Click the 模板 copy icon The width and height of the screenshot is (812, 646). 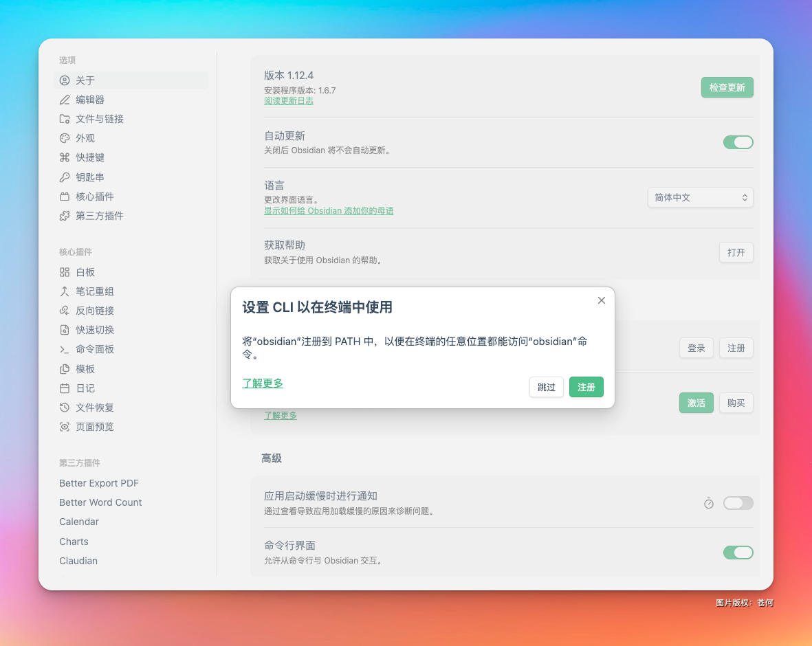[x=64, y=369]
